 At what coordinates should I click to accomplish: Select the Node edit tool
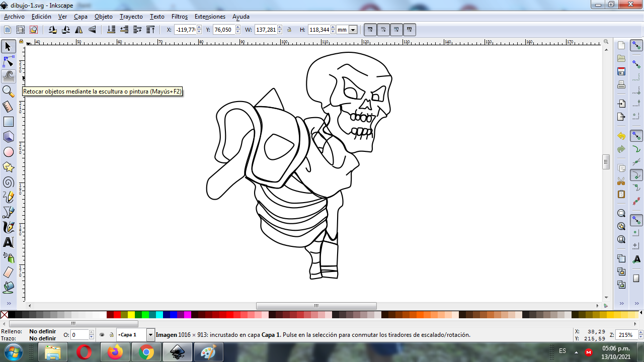coord(8,62)
